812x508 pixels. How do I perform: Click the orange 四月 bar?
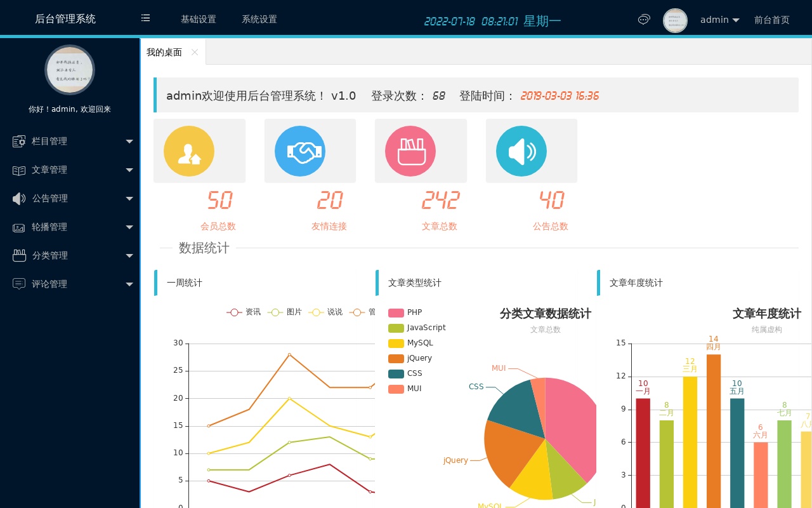point(714,431)
